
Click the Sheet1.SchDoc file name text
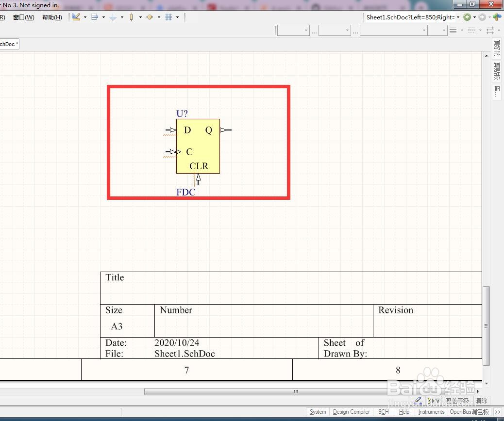coord(185,354)
